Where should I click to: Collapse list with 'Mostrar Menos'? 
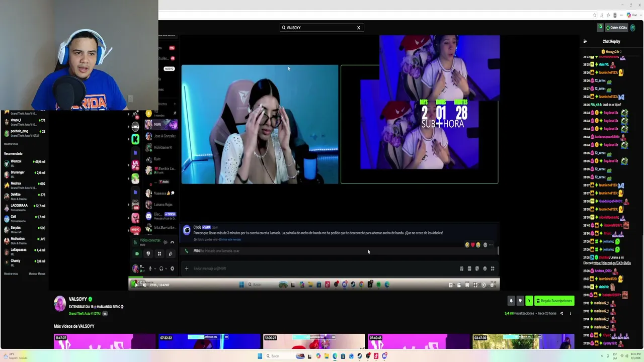click(x=37, y=274)
